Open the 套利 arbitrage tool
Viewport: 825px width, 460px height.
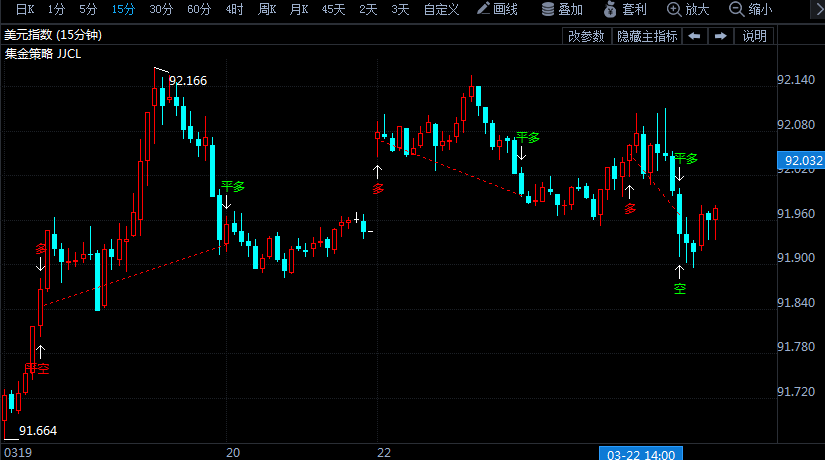click(x=625, y=9)
